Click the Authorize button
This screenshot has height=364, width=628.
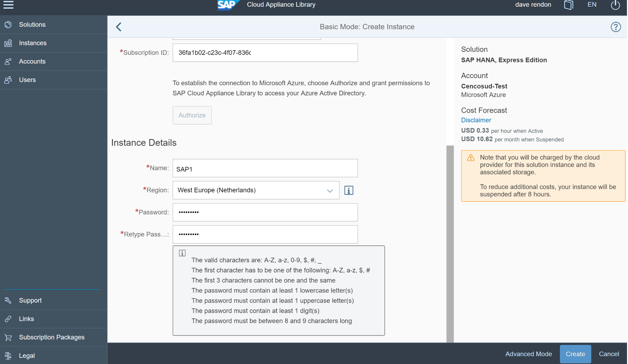click(192, 115)
